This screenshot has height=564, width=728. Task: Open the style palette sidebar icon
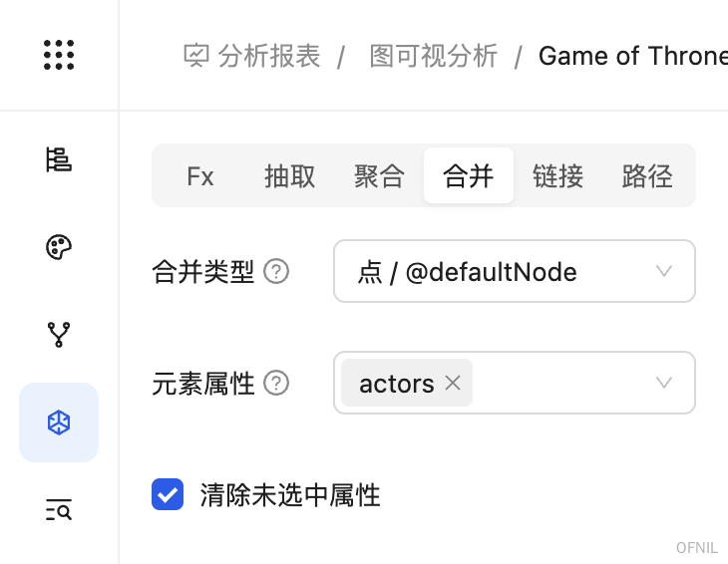(x=59, y=247)
